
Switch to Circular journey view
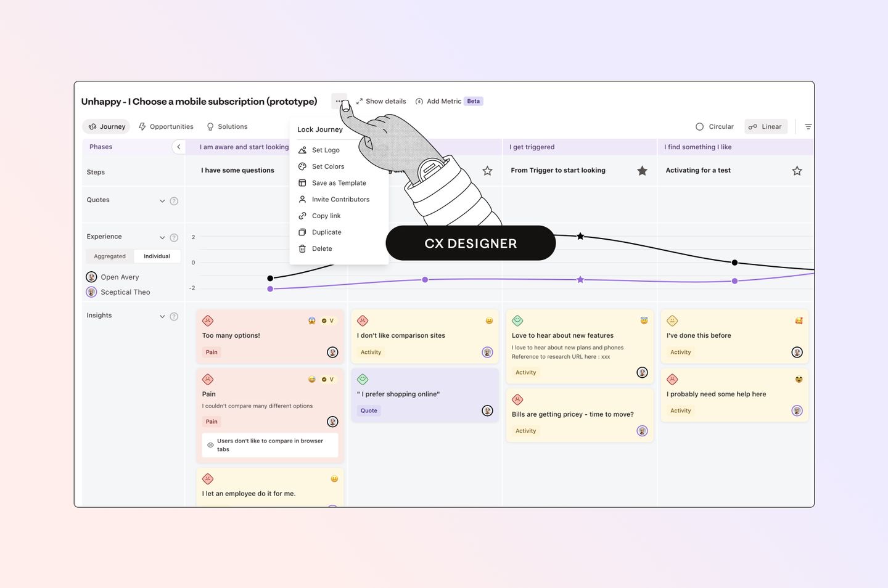point(714,126)
